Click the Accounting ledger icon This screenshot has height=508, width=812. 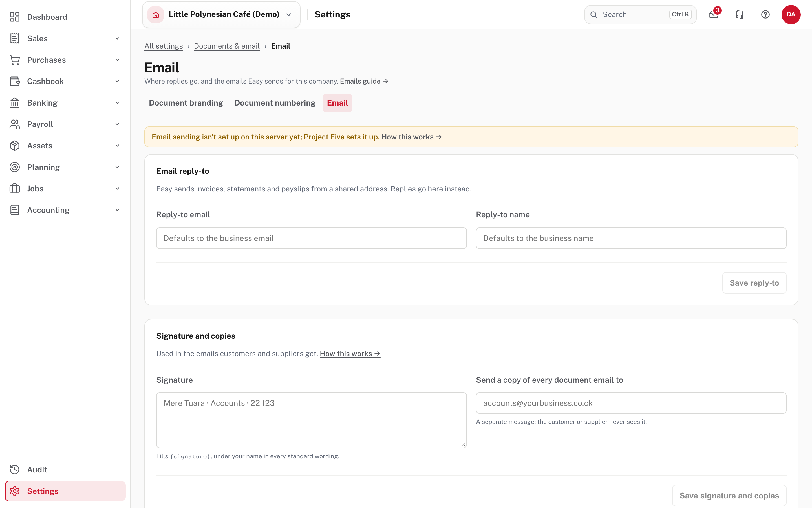14,210
